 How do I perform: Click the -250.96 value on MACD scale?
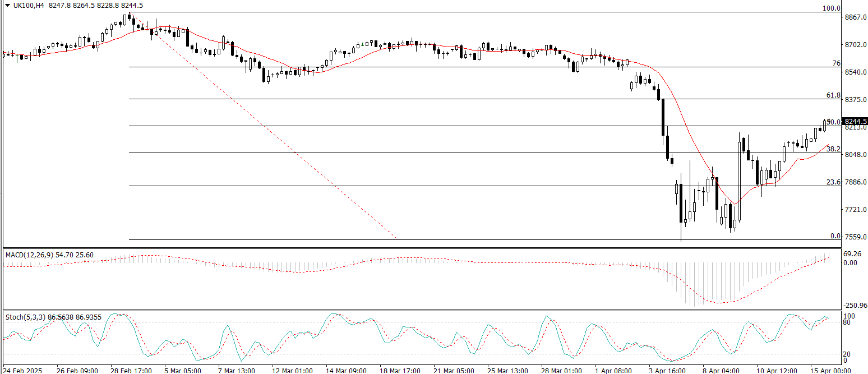856,306
